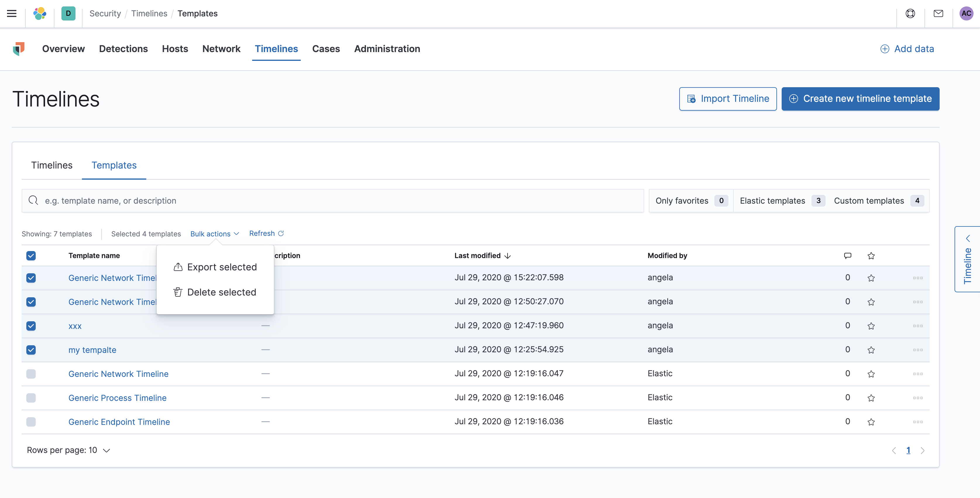Viewport: 980px width, 498px height.
Task: Open the AC user avatar menu
Action: (x=966, y=14)
